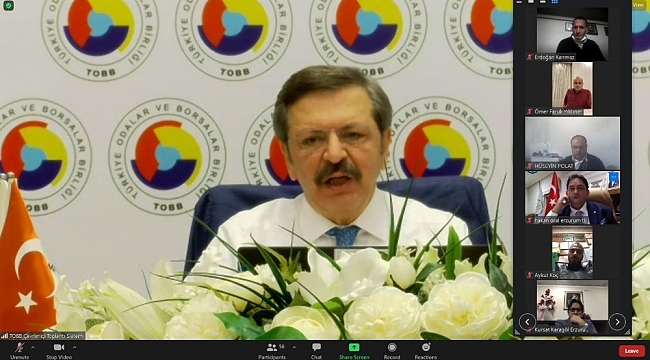Unmute the microphone
Viewport: 650px width, 360px height.
(19, 350)
